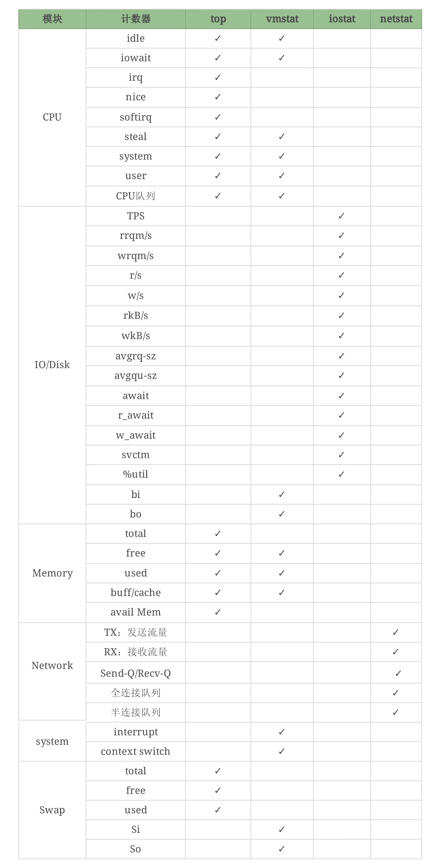Click the top checkmark for avail Mem
The image size is (440, 868).
click(x=218, y=612)
